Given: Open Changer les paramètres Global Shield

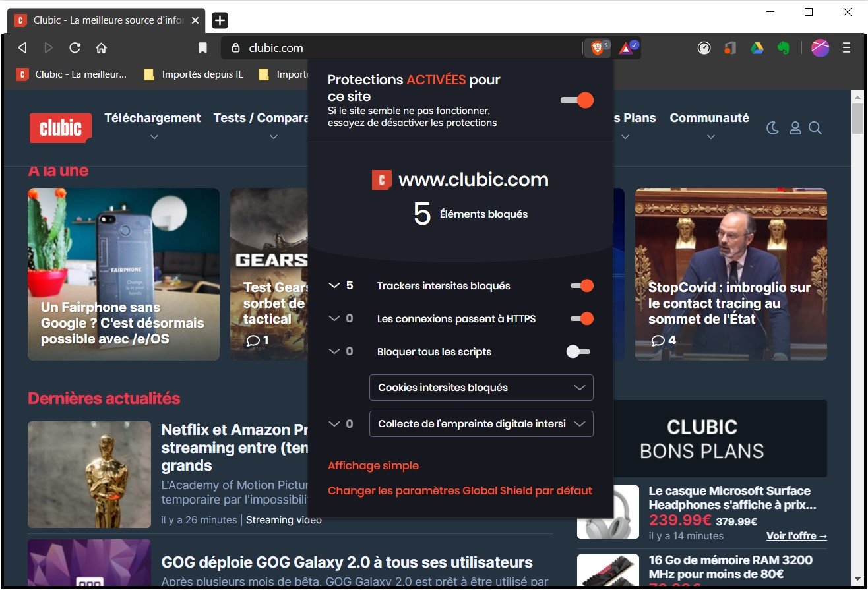Looking at the screenshot, I should pos(460,490).
